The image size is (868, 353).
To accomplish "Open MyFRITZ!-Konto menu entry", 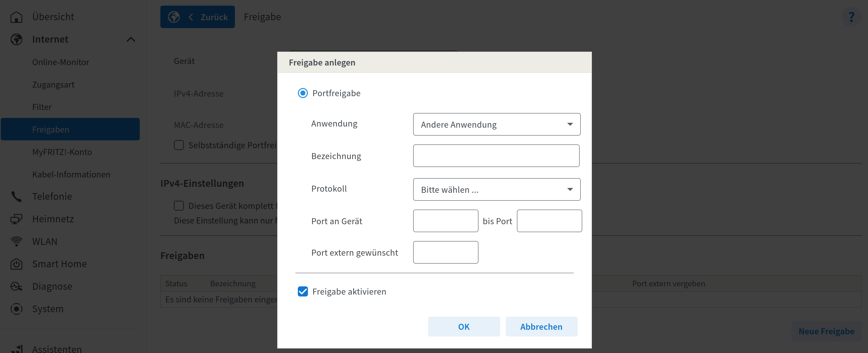I will click(62, 152).
